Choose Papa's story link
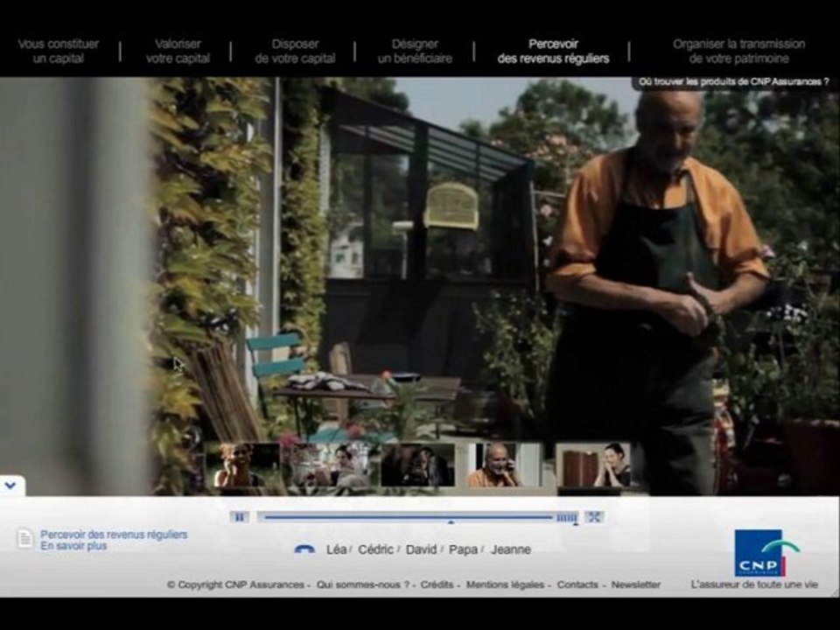 click(464, 549)
